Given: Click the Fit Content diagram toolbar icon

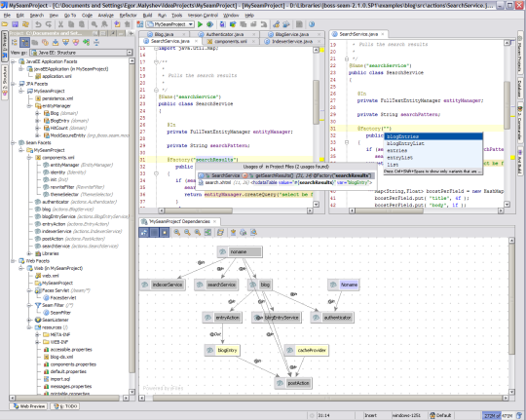Looking at the screenshot, I should 208,232.
